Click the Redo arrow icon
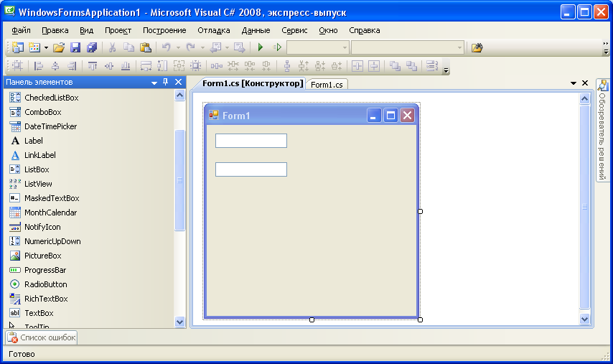613x364 pixels. (x=191, y=47)
